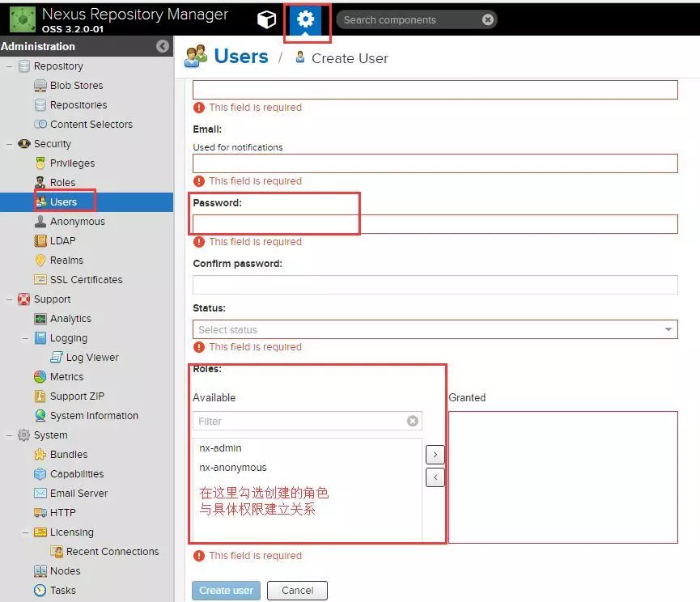This screenshot has width=700, height=602.
Task: Remove selected role from Granted
Action: 435,477
